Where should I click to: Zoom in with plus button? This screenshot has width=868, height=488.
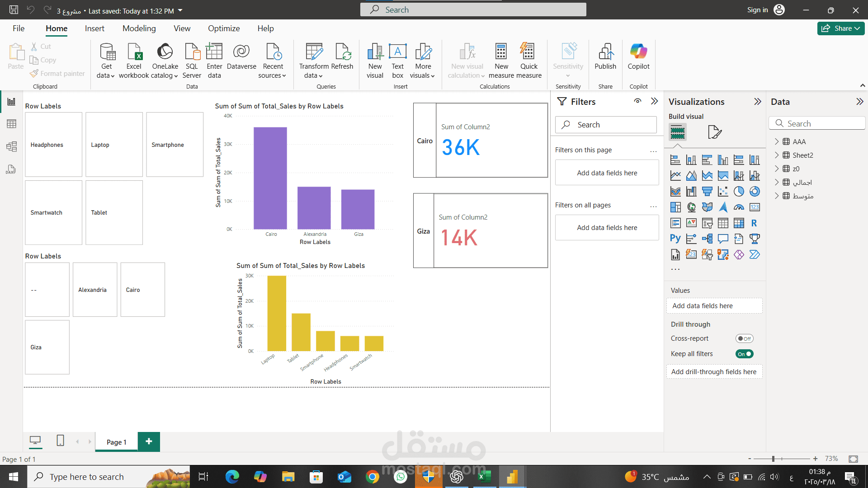[x=815, y=459]
